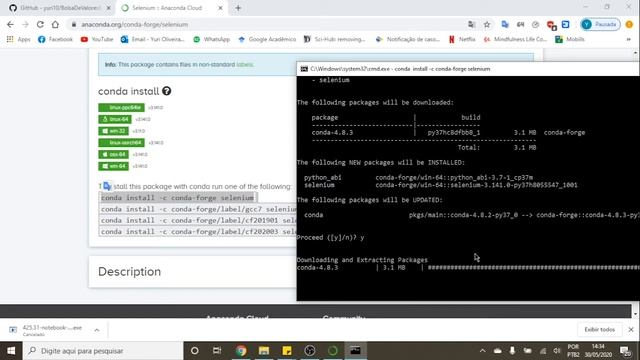This screenshot has height=360, width=640.
Task: Open a new browser tab
Action: tap(238, 8)
